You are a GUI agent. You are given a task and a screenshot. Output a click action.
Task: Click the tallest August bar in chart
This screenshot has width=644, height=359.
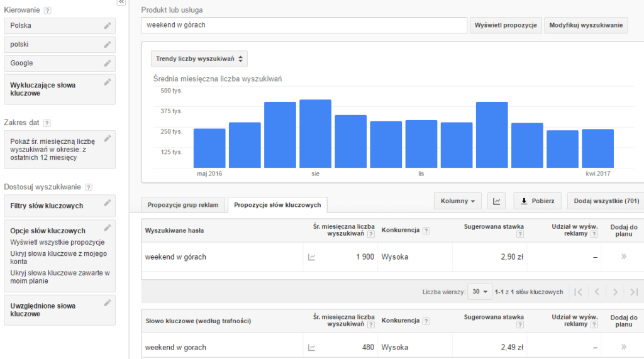tap(315, 133)
